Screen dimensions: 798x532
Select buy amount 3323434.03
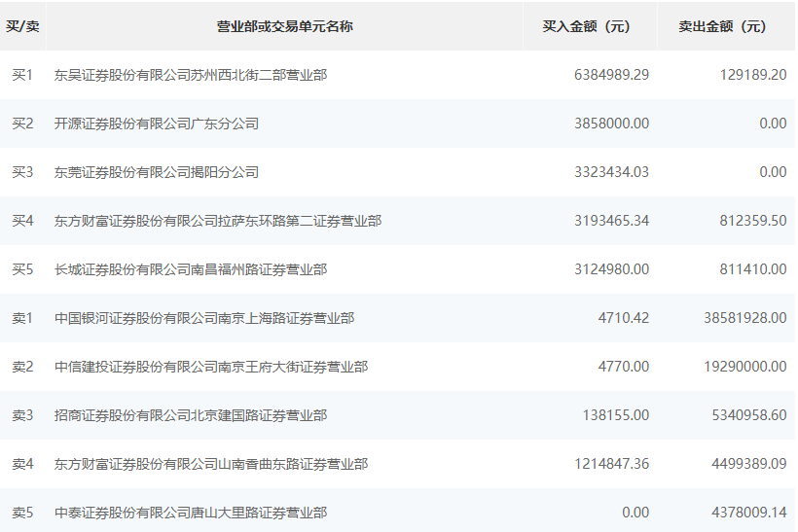tap(612, 172)
